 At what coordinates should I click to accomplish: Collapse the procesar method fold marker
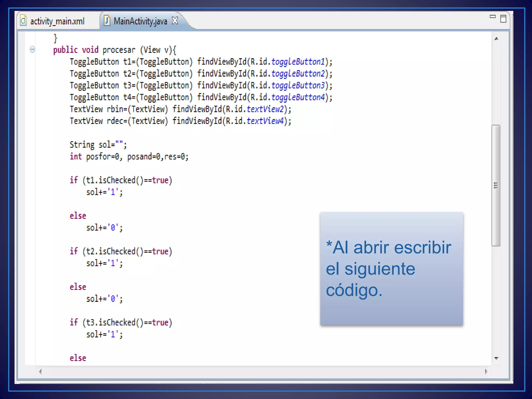click(x=32, y=49)
